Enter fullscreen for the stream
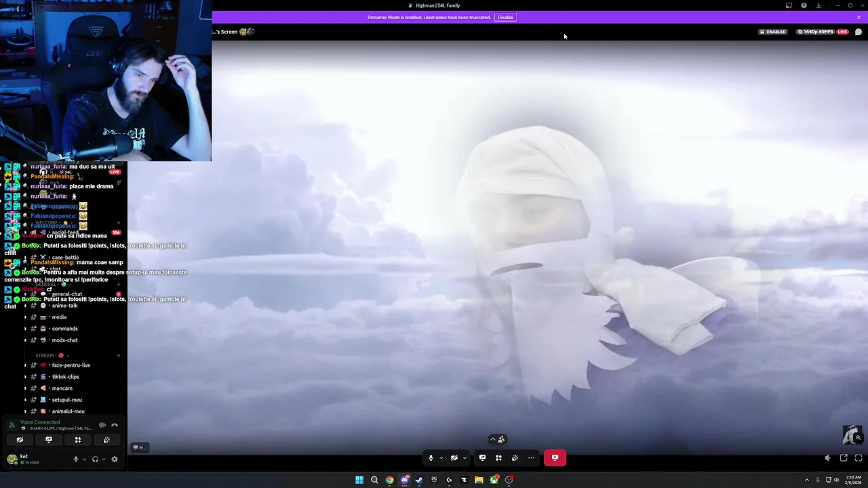Screen dimensions: 868x488 [x=859, y=458]
